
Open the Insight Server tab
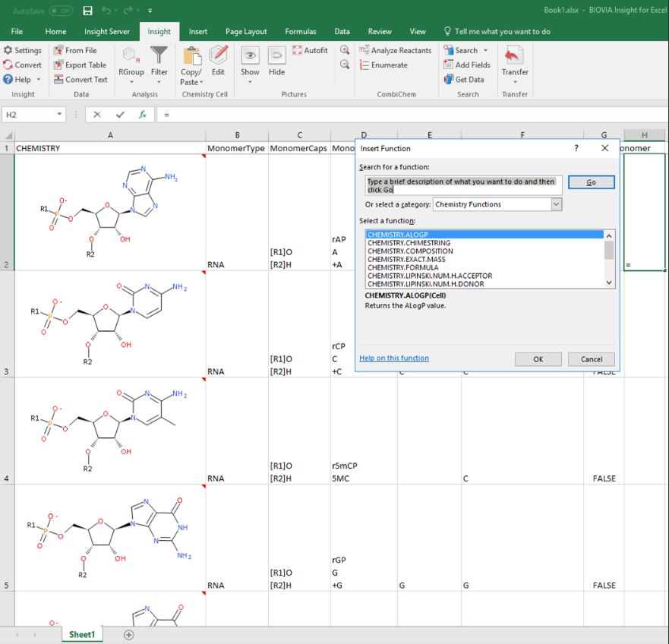coord(106,32)
